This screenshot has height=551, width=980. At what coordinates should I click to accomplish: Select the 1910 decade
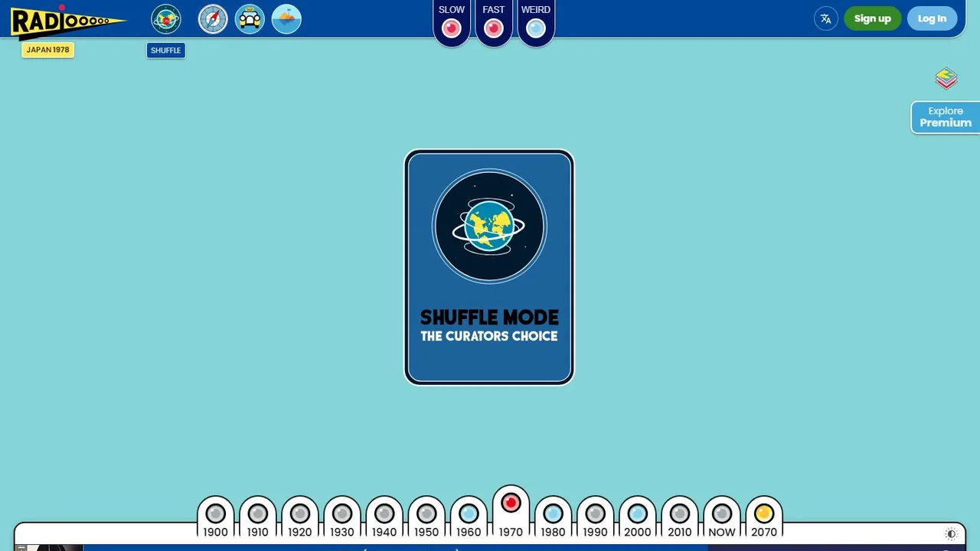click(x=257, y=518)
